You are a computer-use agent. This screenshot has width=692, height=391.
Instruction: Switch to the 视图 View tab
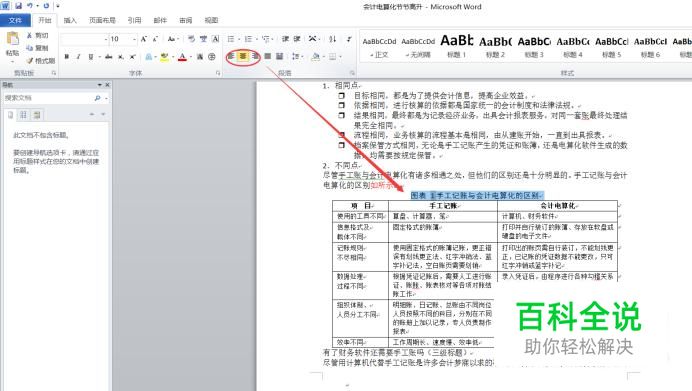pos(211,20)
